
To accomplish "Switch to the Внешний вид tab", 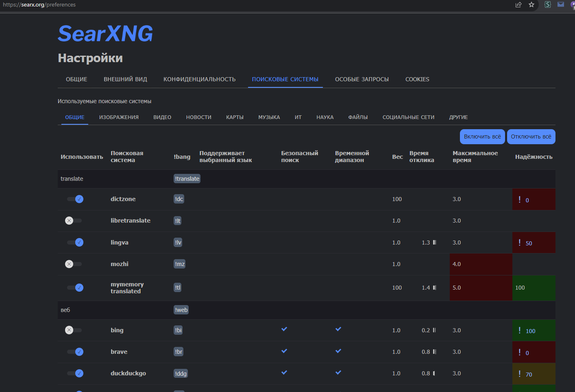I will click(125, 79).
